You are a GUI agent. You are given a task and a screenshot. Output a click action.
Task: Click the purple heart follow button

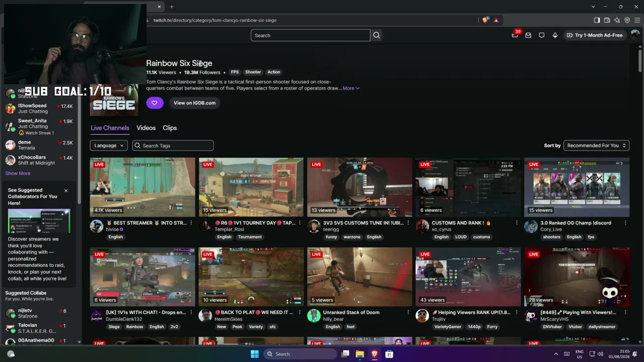[154, 103]
